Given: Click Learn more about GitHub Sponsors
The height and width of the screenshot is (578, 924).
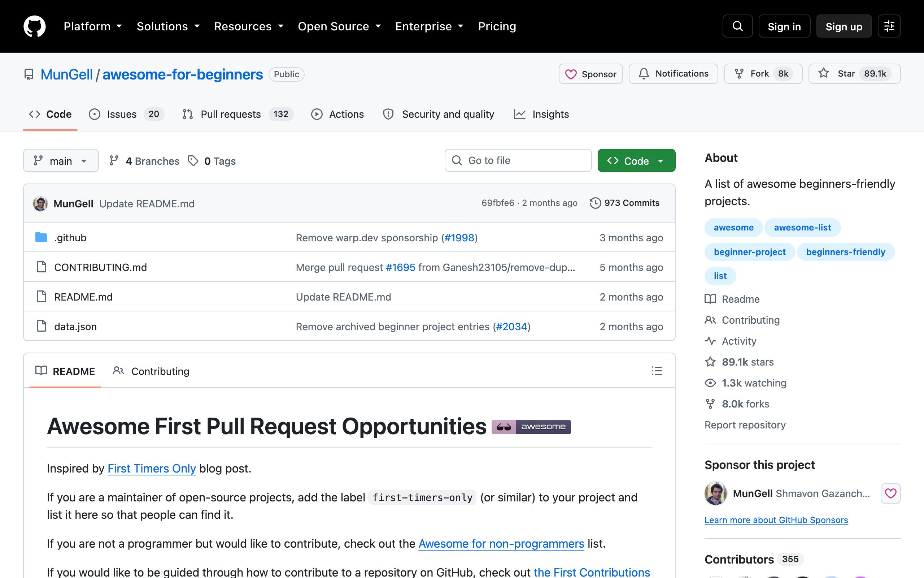Looking at the screenshot, I should 776,520.
